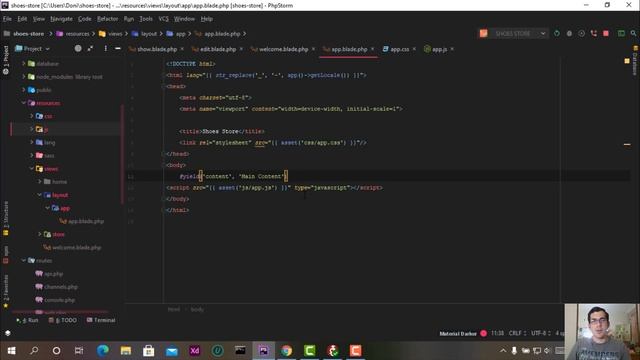This screenshot has width=640, height=360.
Task: Click the Material Darker theme indicator
Action: (458, 333)
